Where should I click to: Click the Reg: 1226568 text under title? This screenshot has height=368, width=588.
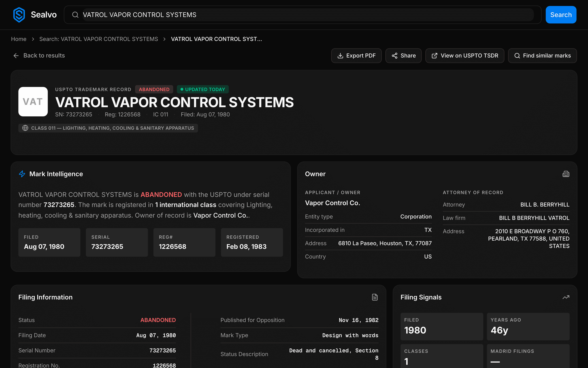point(123,115)
